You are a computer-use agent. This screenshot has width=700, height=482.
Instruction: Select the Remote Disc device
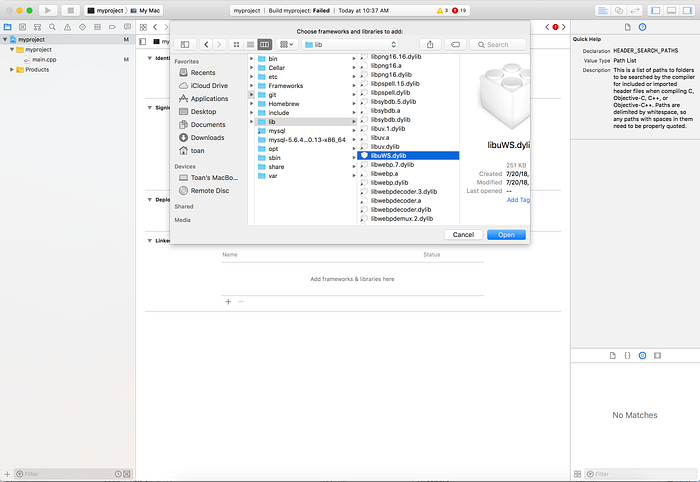(x=210, y=191)
